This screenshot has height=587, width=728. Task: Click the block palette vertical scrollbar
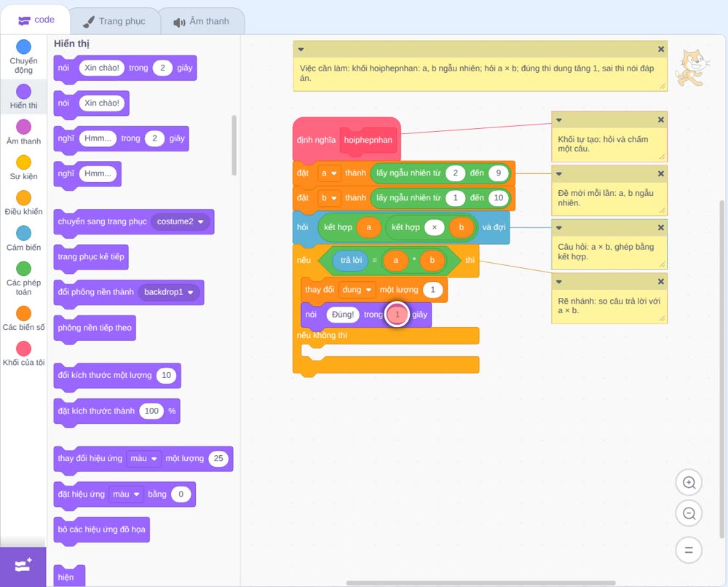(x=234, y=146)
